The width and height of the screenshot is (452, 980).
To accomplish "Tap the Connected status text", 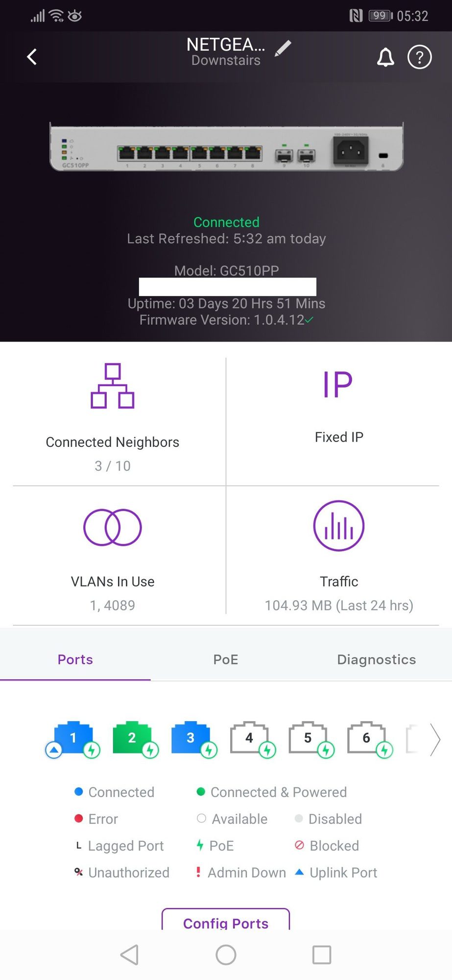I will pos(226,222).
